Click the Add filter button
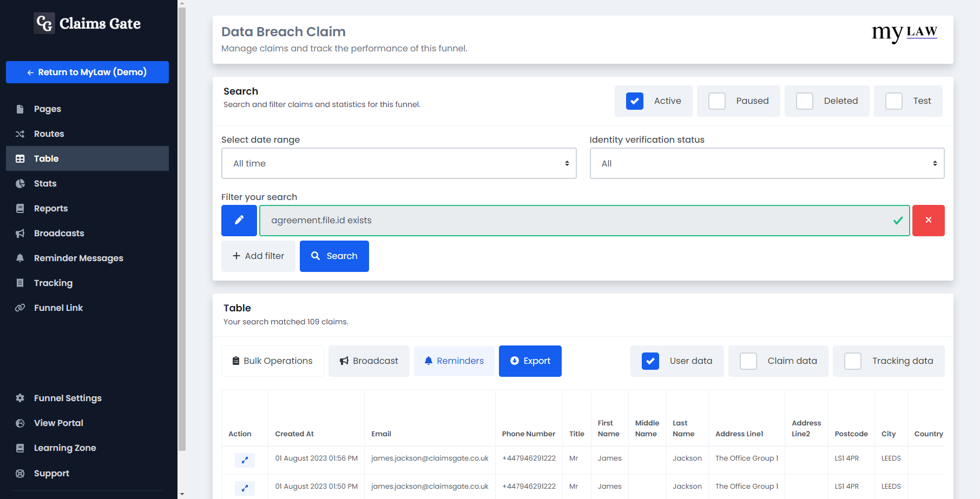The height and width of the screenshot is (499, 980). (258, 256)
